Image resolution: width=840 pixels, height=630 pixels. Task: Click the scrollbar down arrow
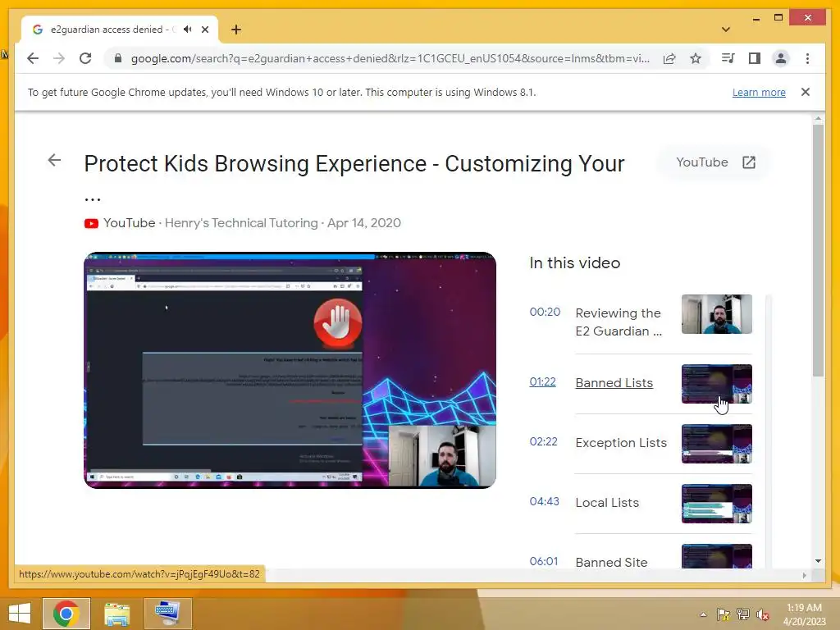tap(818, 561)
